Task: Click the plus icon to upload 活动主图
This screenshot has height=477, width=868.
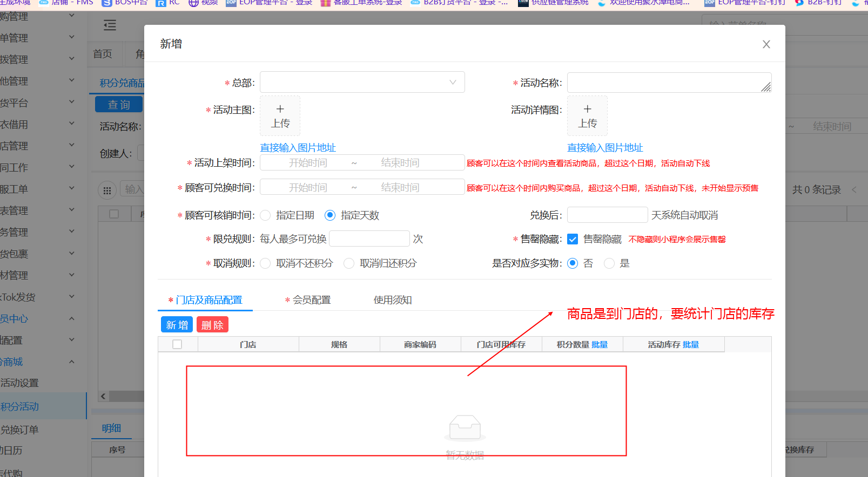Action: click(x=280, y=110)
